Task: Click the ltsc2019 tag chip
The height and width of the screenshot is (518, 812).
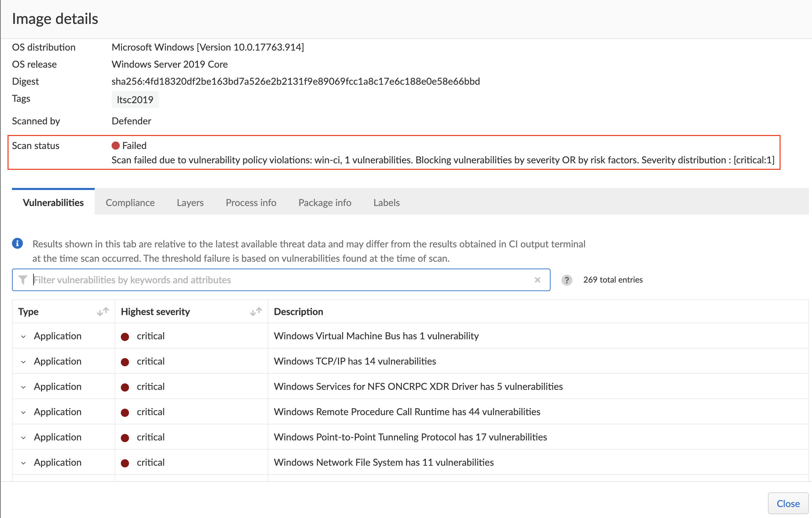Action: [135, 99]
